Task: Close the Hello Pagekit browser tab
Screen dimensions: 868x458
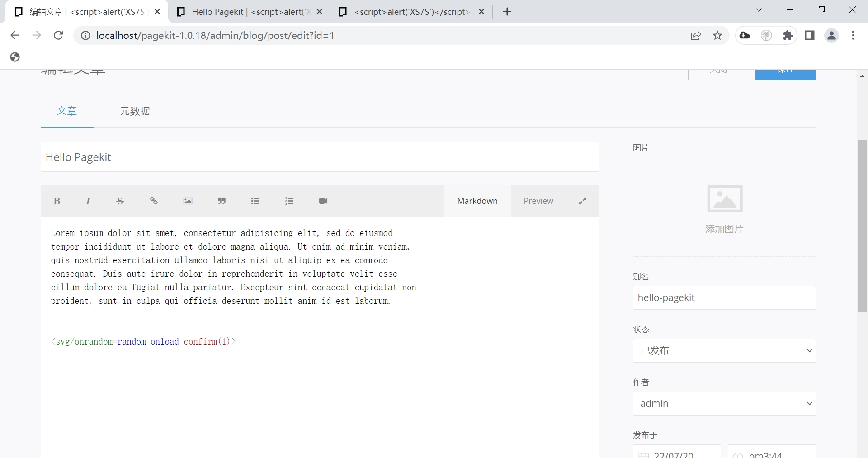Action: 320,12
